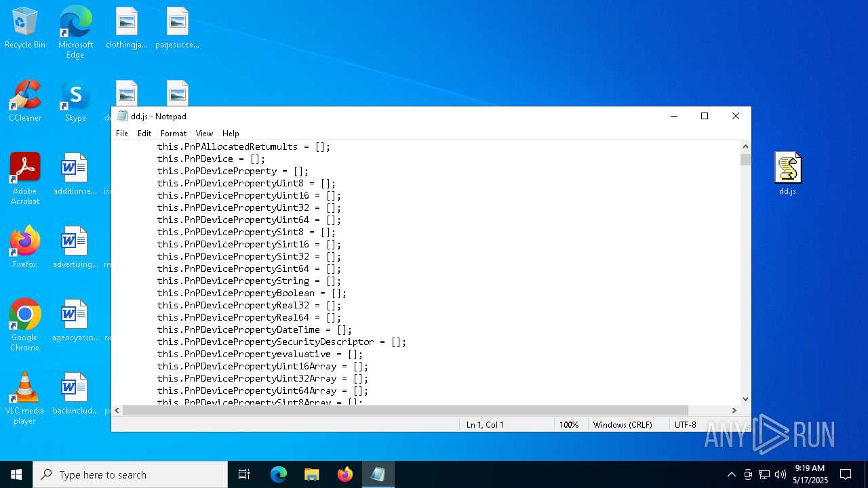868x488 pixels.
Task: Open File Explorer from the taskbar
Action: click(311, 474)
